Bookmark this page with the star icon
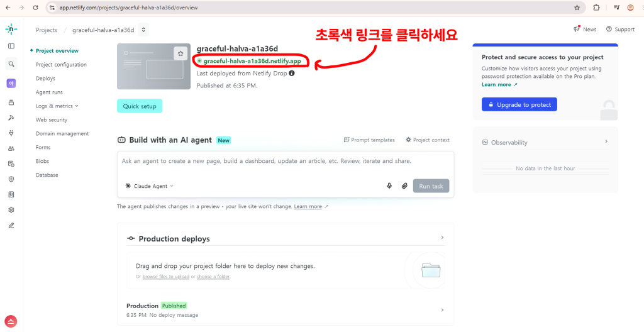644x332 pixels. [x=577, y=8]
